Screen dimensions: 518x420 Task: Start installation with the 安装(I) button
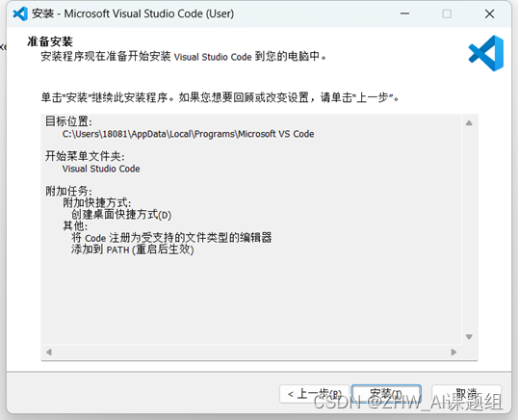pyautogui.click(x=386, y=394)
